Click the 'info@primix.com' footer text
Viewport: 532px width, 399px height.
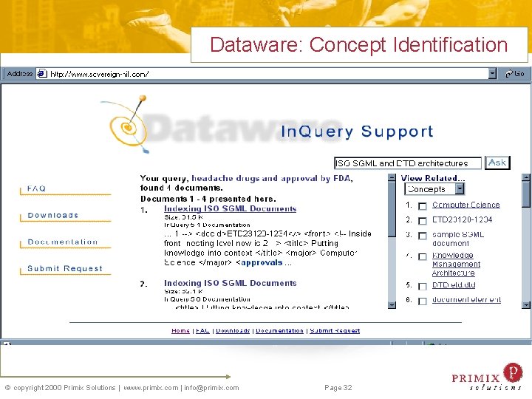211,387
